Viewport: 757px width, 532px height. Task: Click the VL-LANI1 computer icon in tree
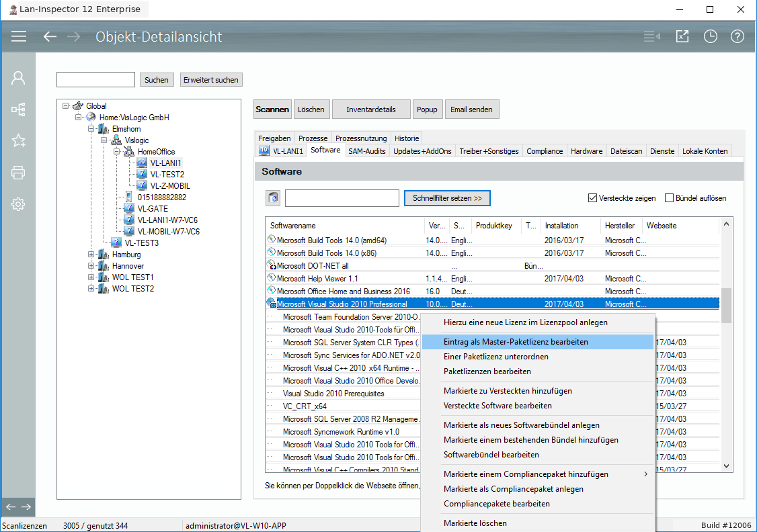click(142, 163)
